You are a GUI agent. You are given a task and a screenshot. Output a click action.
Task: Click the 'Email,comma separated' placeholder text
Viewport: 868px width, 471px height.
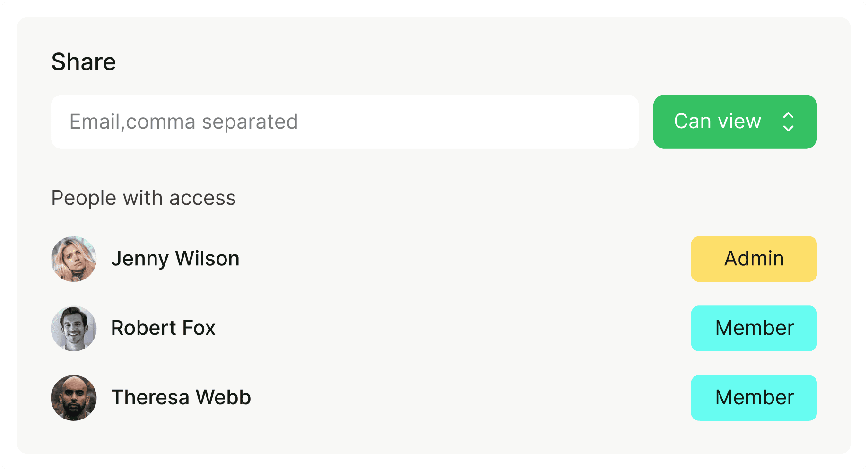click(183, 122)
